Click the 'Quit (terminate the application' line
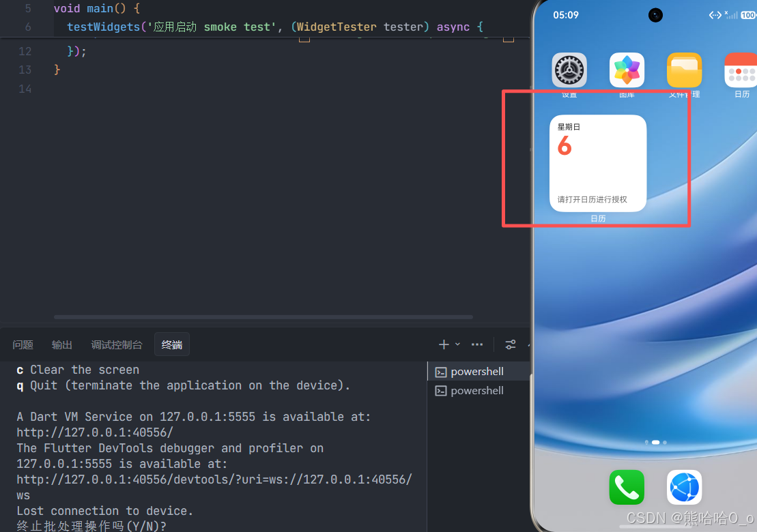 click(183, 386)
